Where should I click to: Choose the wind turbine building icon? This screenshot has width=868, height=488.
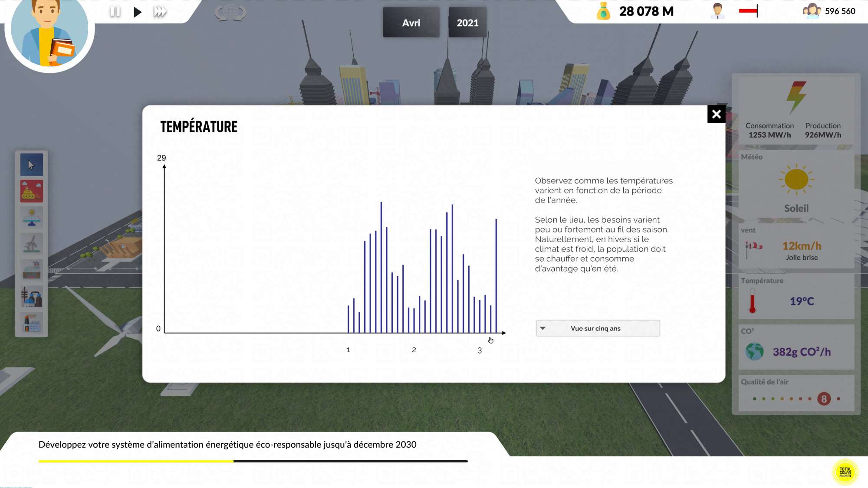(x=31, y=244)
